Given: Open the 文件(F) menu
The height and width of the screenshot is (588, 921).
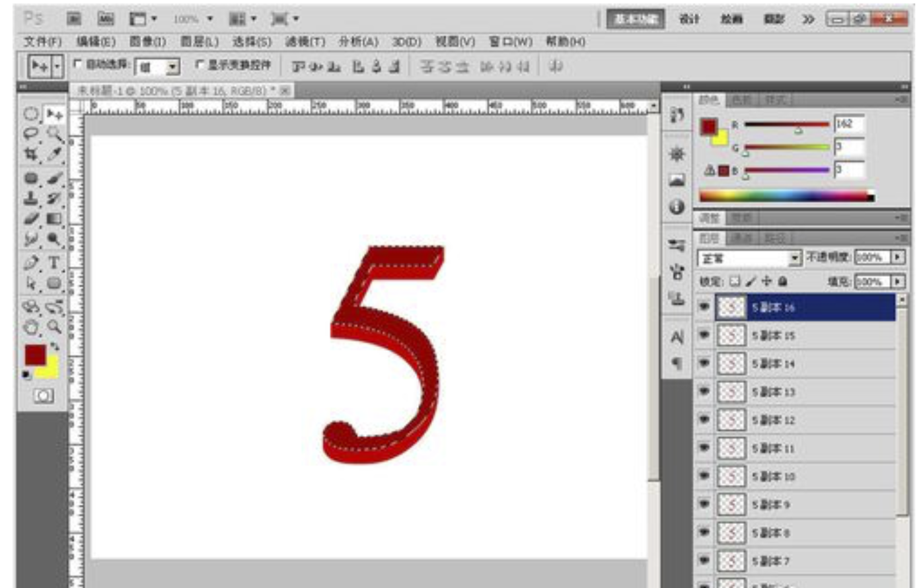Looking at the screenshot, I should point(42,42).
